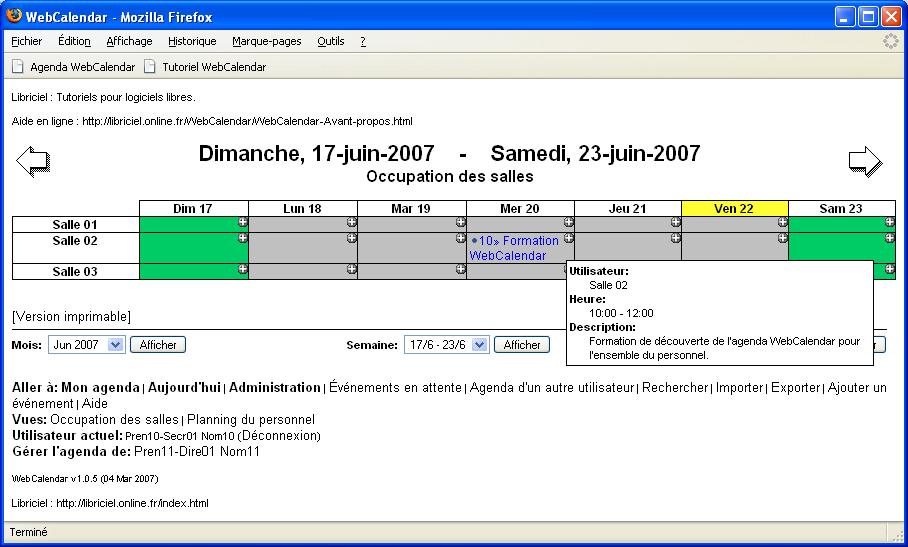
Task: Add event in Salle 03 on Sam 23
Action: click(x=890, y=269)
